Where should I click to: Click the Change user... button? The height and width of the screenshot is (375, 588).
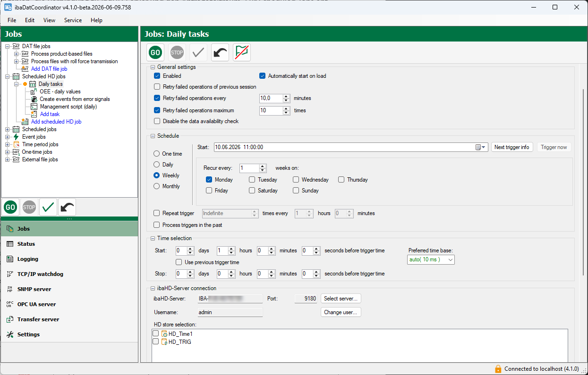tap(341, 312)
